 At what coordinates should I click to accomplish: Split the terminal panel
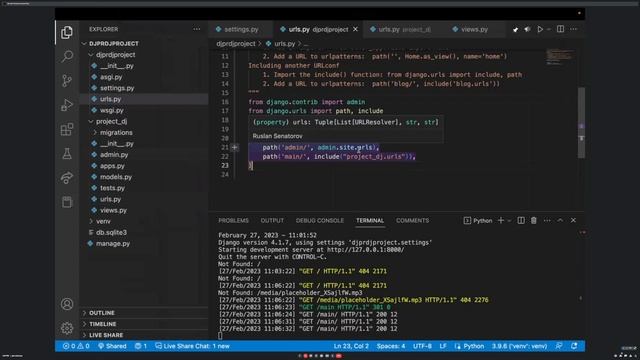pos(521,220)
